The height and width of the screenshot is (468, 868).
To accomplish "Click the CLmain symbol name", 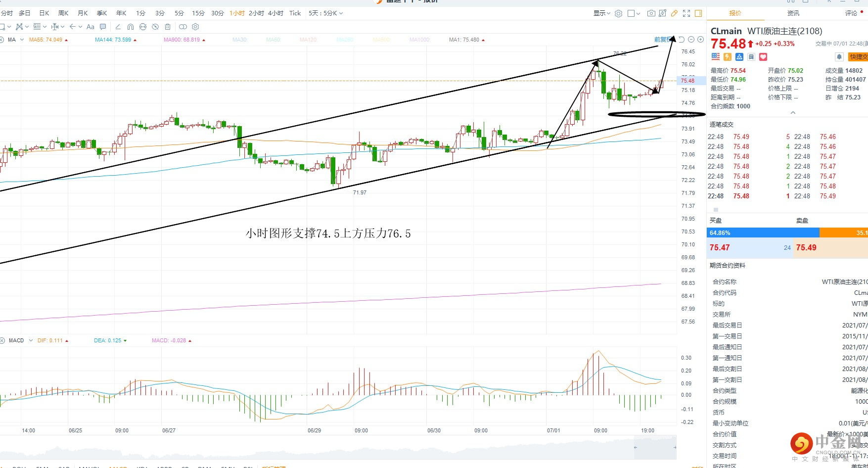I will pos(726,31).
